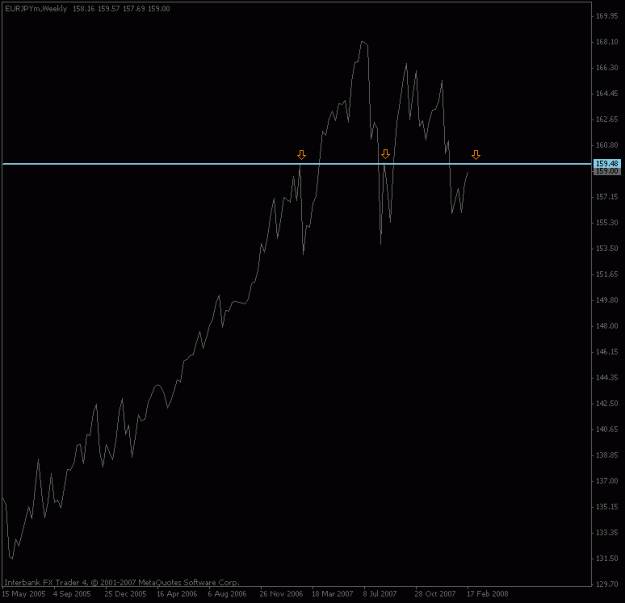Screen dimensions: 625x603
Task: Click the 16 Apr 2006 date label
Action: tap(177, 594)
